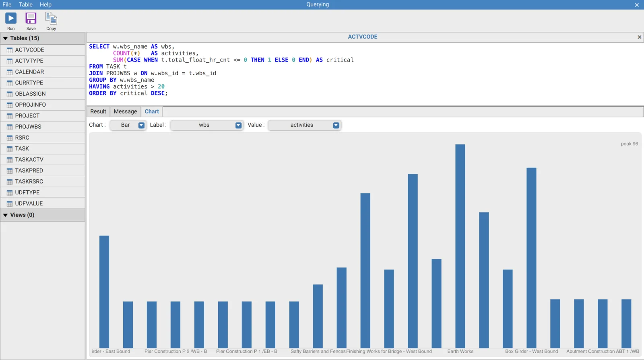Select the OBLASSIGN table name
This screenshot has width=644, height=360.
tap(31, 94)
